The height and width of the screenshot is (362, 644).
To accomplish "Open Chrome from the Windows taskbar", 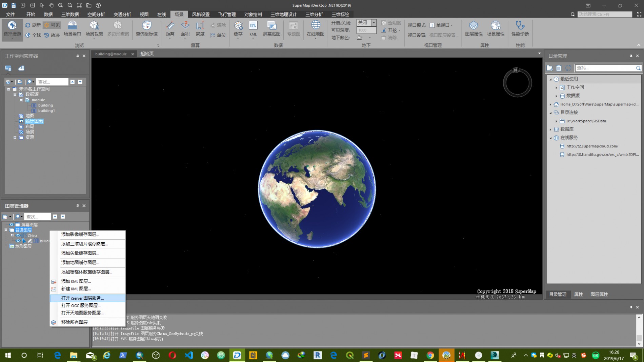I will tap(430, 355).
